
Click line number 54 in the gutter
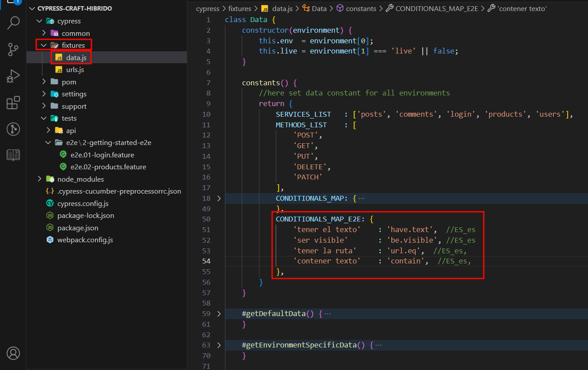(x=206, y=261)
